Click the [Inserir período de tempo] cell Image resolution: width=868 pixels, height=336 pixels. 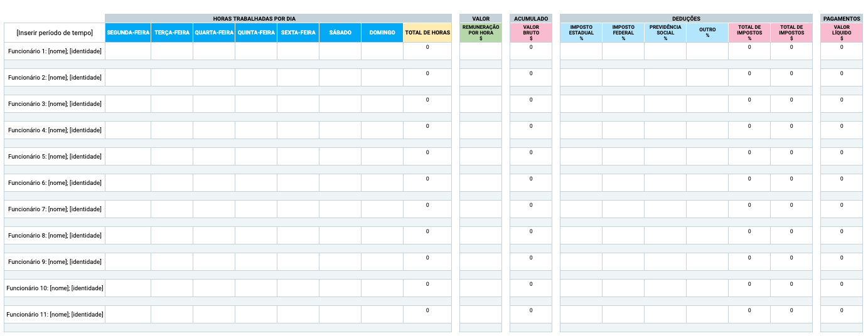coord(55,33)
